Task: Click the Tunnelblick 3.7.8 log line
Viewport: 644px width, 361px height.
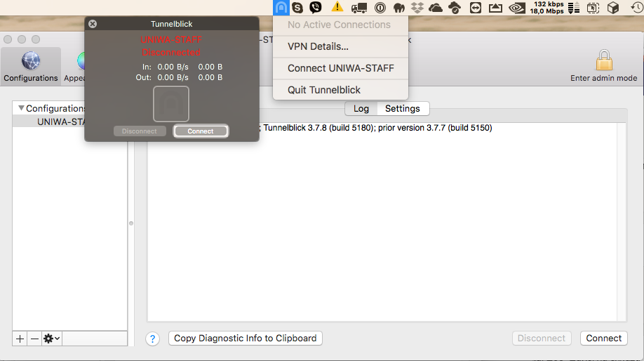Action: [376, 128]
